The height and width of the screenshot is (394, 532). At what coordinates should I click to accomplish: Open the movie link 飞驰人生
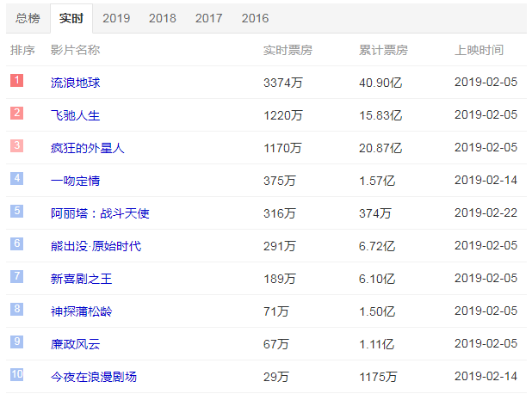[75, 115]
